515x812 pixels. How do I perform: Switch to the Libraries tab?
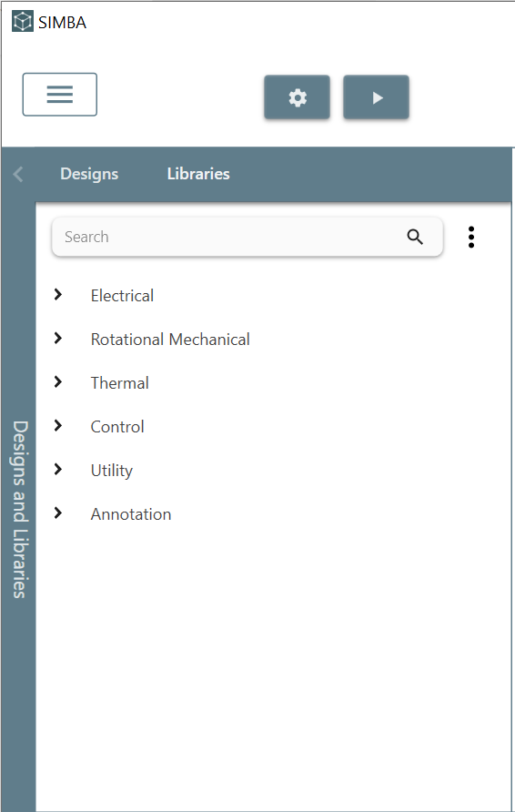click(198, 174)
